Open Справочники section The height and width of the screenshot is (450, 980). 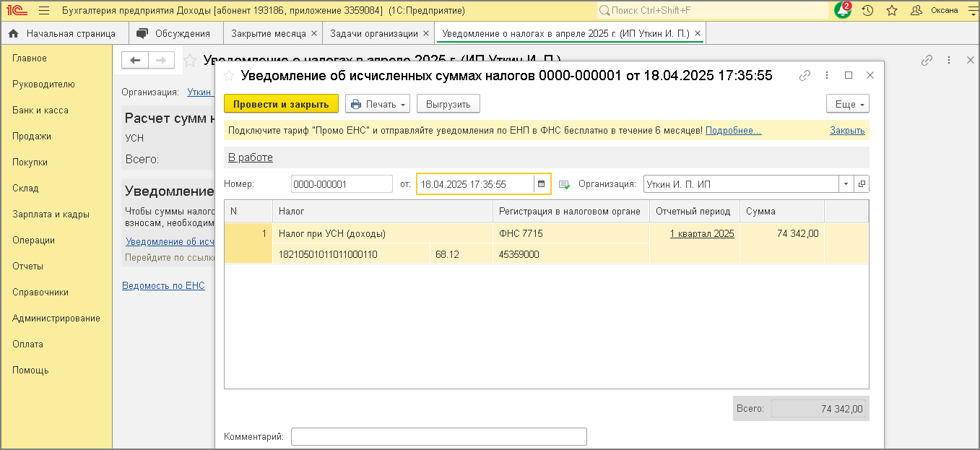[40, 293]
